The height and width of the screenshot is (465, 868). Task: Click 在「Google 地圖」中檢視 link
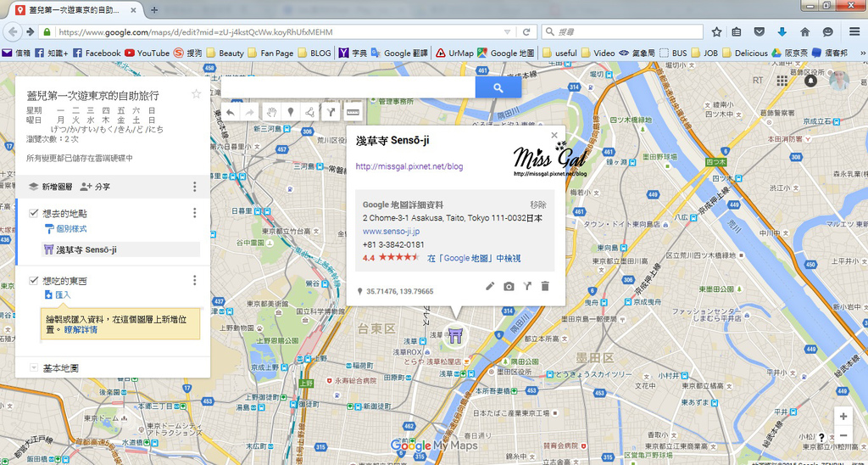[474, 258]
